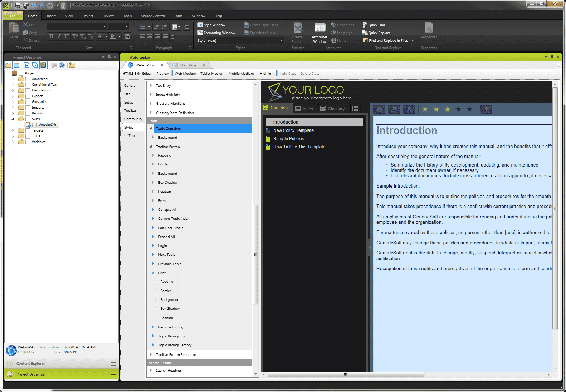Open the Attributes Window from the ribbon
Viewport: 566px width, 392px height.
319,33
